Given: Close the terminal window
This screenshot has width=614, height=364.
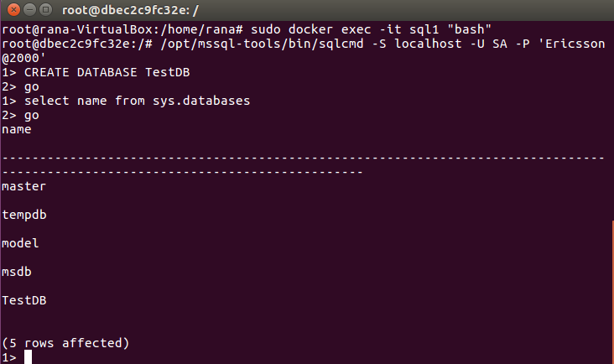Looking at the screenshot, I should [x=13, y=9].
